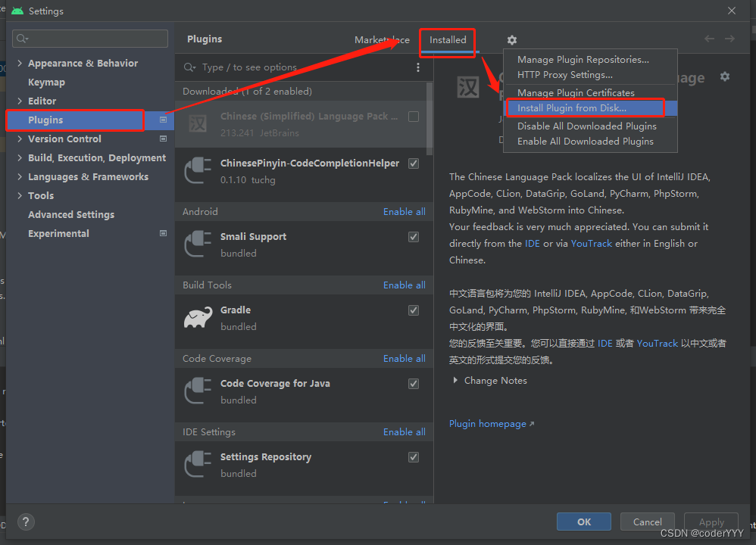Click the search magnifier in settings search
Viewport: 756px width, 545px height.
tap(22, 39)
